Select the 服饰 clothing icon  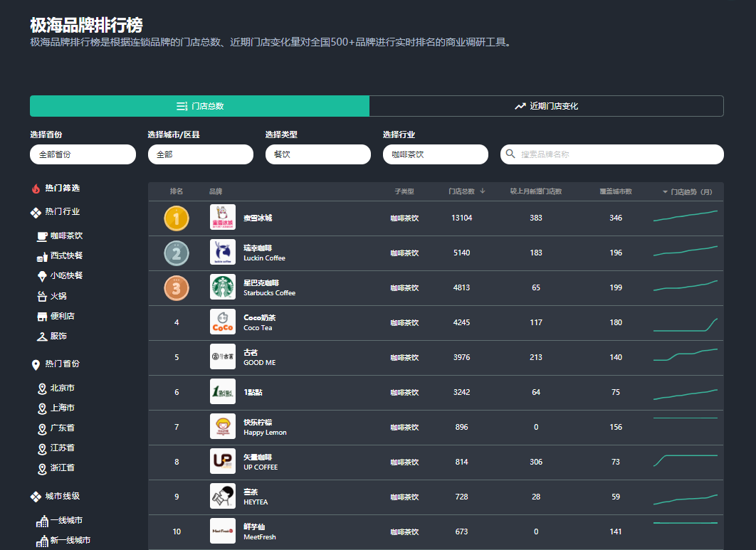pyautogui.click(x=43, y=337)
